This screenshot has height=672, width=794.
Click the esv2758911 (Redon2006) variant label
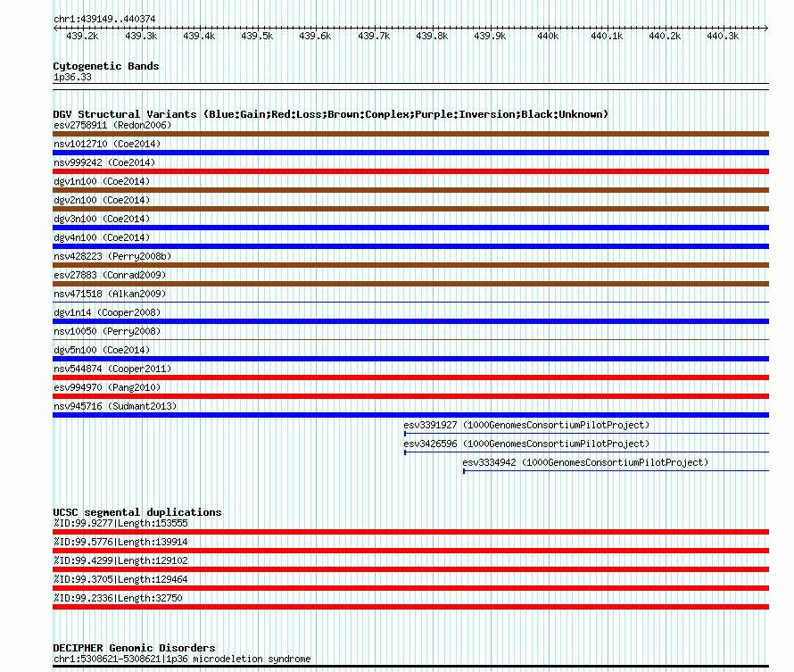click(112, 125)
